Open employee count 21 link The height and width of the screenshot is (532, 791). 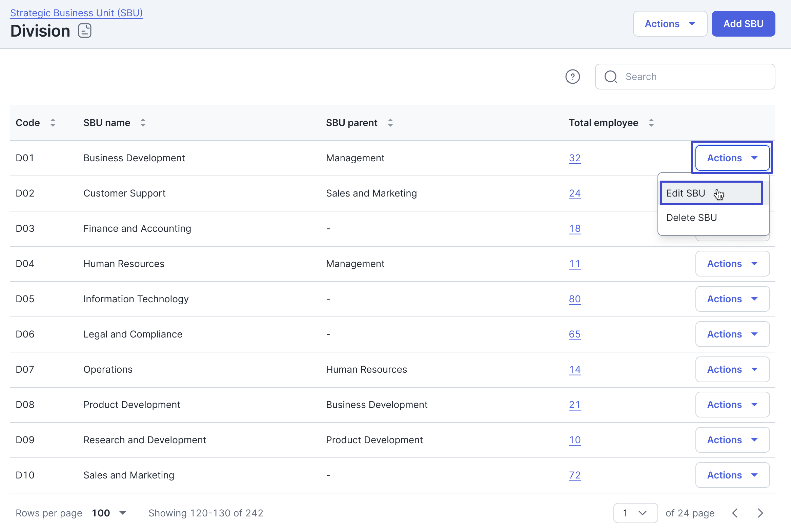[x=574, y=405]
